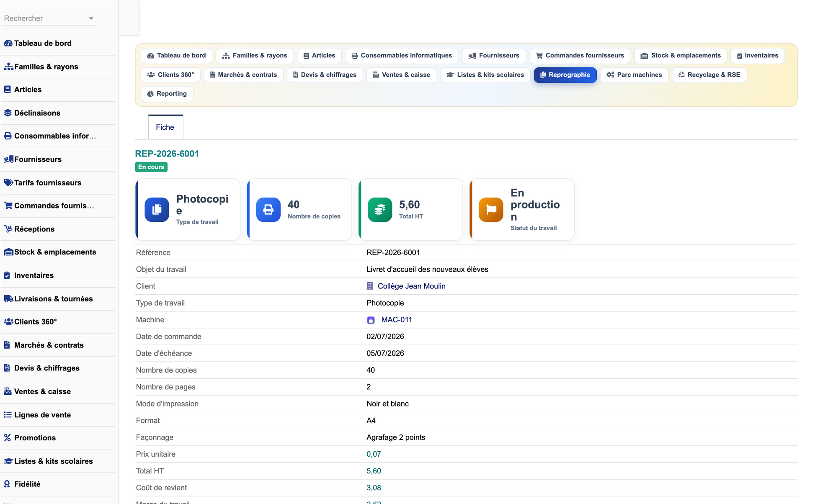Click the Date de commande value 02/07/2026
Image resolution: width=815 pixels, height=504 pixels.
coord(385,337)
